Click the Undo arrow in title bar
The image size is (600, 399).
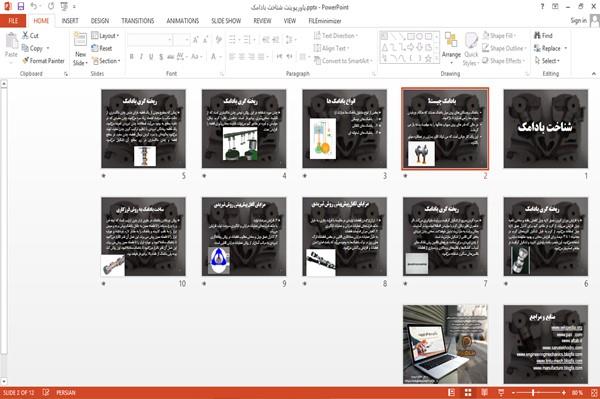pos(34,7)
